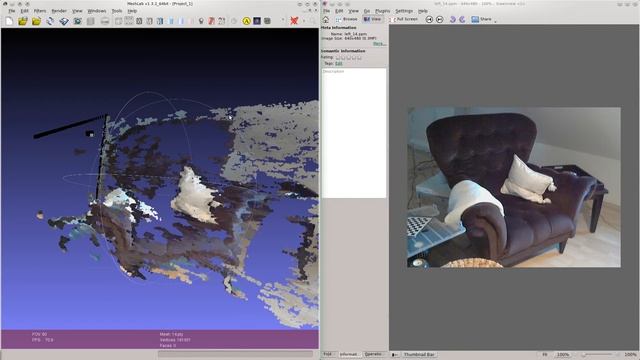
Task: Click white pillow in MeshLab point cloud
Action: click(195, 195)
